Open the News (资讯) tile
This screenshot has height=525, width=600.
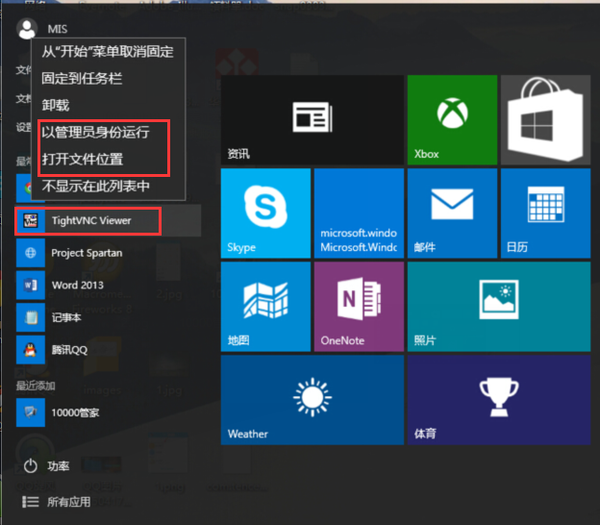coord(312,120)
